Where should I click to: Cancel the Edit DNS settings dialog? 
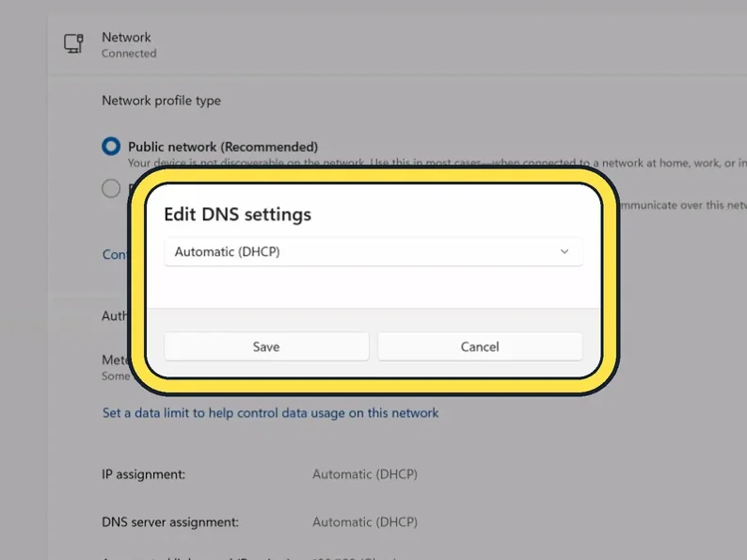(x=480, y=346)
